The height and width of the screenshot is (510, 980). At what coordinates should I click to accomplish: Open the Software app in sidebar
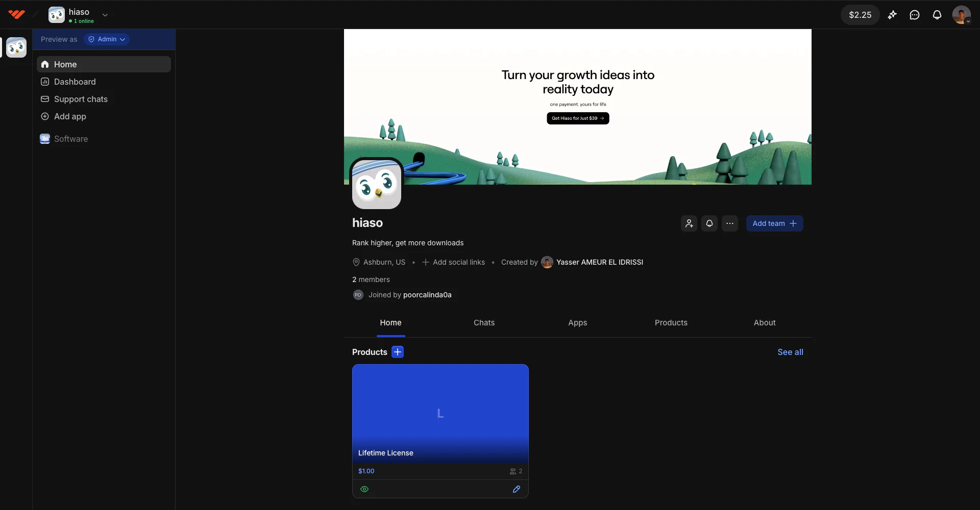point(104,139)
